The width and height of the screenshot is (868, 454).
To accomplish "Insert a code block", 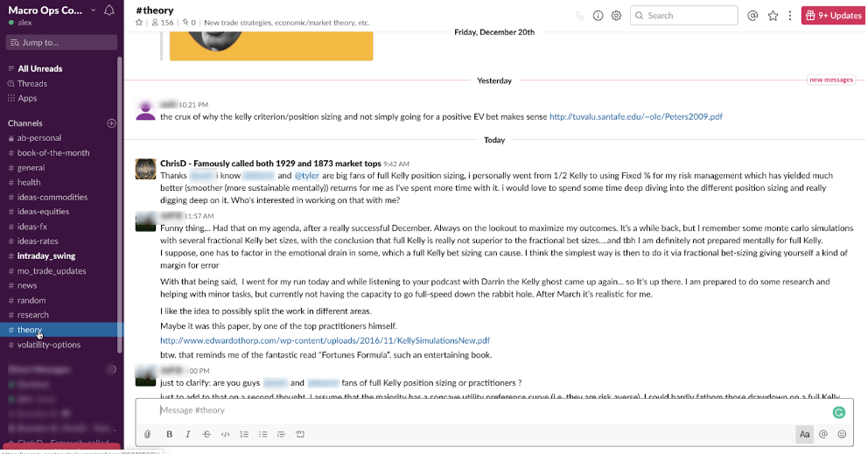I will pos(300,434).
